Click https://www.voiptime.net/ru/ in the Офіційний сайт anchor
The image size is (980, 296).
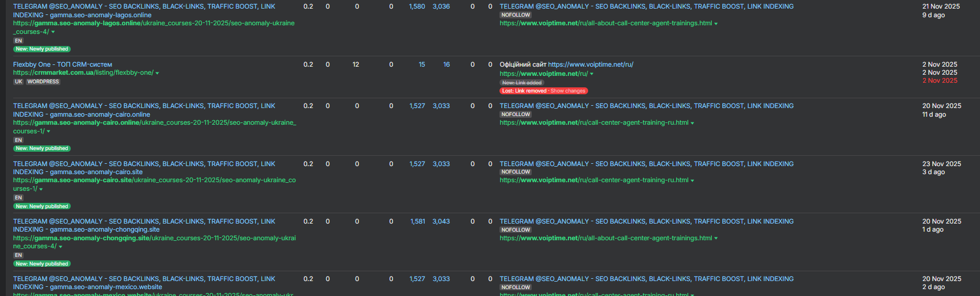(590, 64)
